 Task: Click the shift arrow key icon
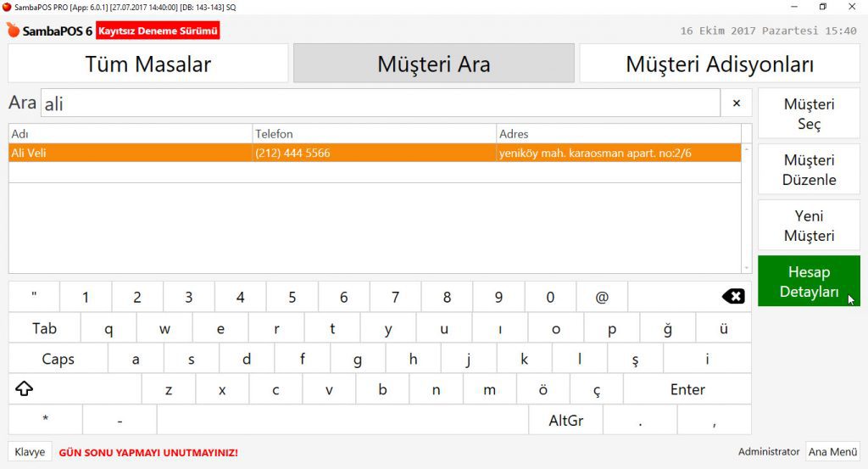[25, 389]
